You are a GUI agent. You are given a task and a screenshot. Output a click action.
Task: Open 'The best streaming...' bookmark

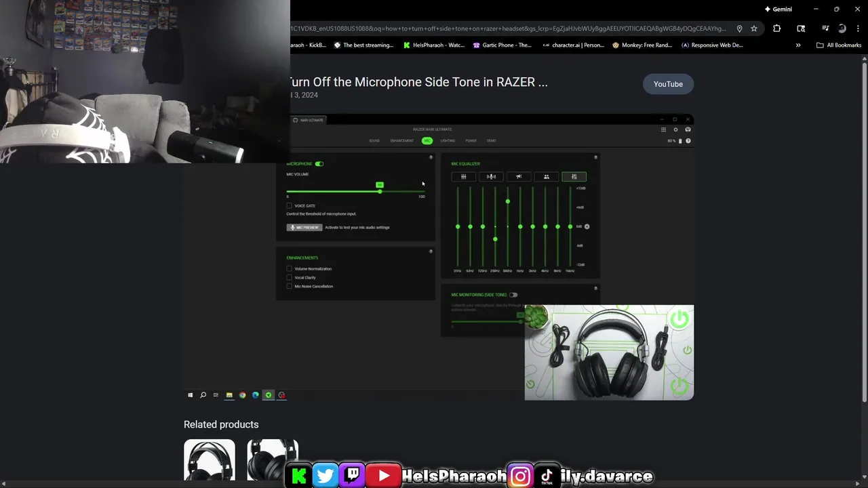tap(363, 45)
